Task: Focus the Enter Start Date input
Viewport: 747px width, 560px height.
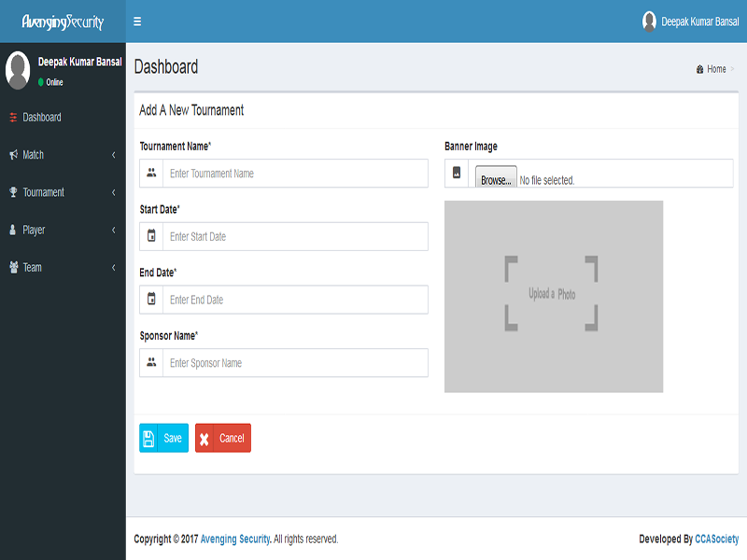Action: tap(295, 237)
